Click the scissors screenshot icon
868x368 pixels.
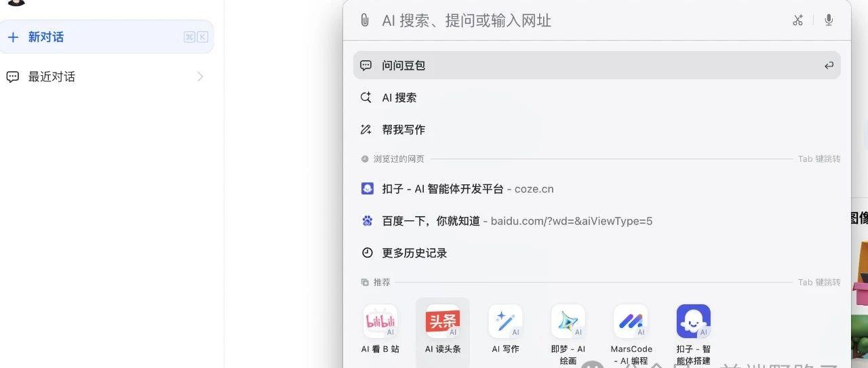point(797,20)
